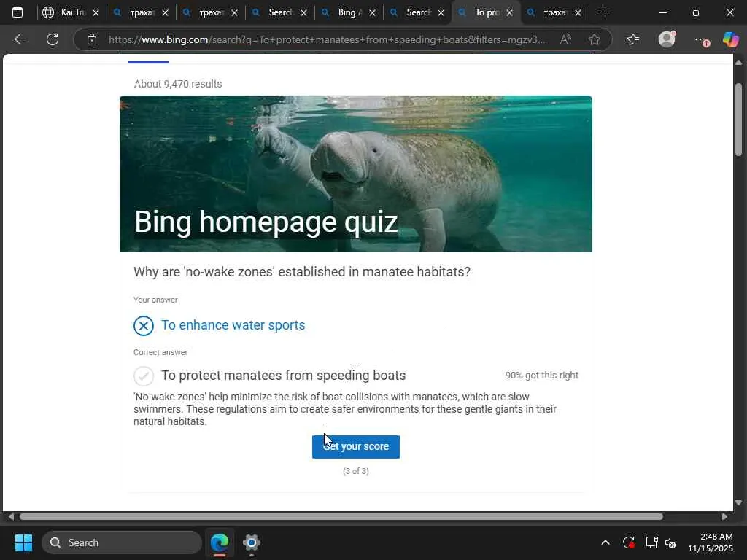This screenshot has height=560, width=747.
Task: Click the '90% got this right' text
Action: coord(542,376)
